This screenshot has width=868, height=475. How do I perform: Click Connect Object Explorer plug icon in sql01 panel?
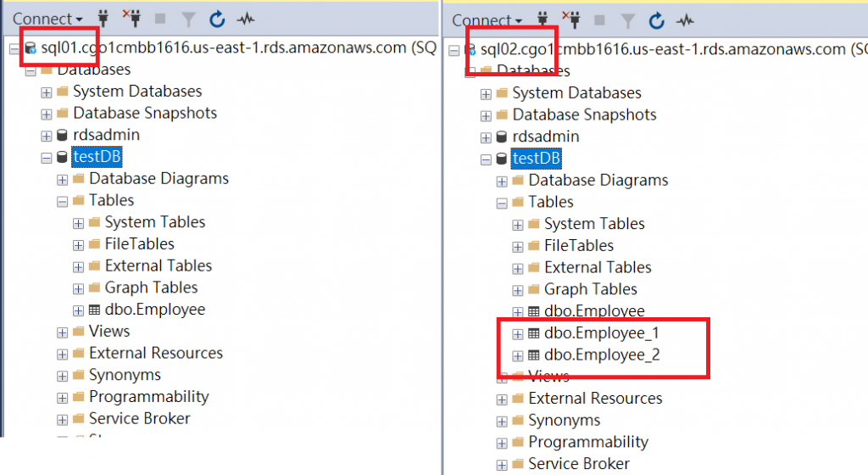[103, 19]
